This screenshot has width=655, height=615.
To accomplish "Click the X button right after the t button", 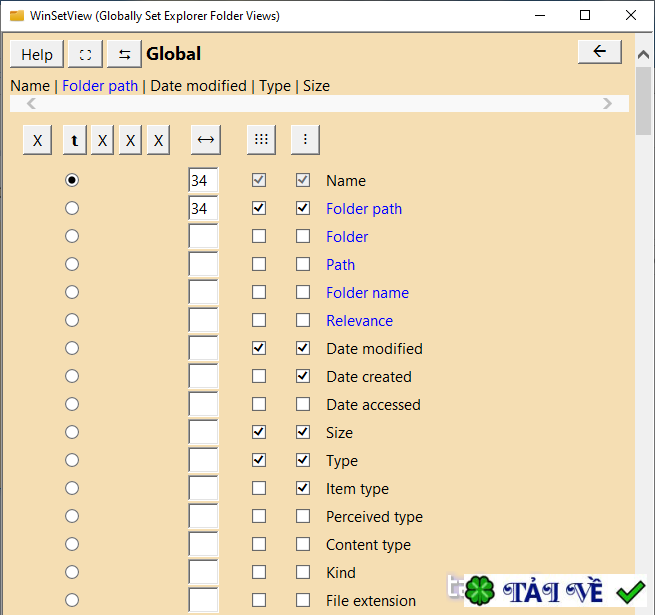I will (102, 140).
